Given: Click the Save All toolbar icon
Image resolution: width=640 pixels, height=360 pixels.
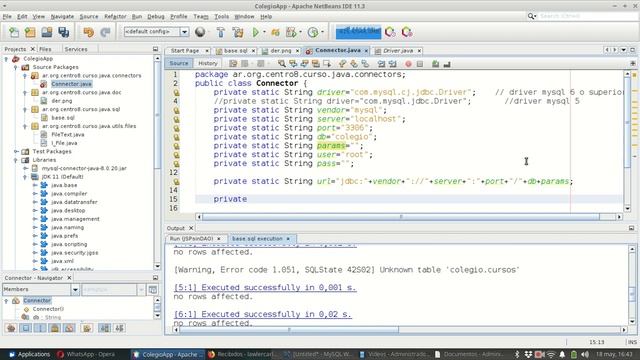Looking at the screenshot, I should [x=64, y=32].
